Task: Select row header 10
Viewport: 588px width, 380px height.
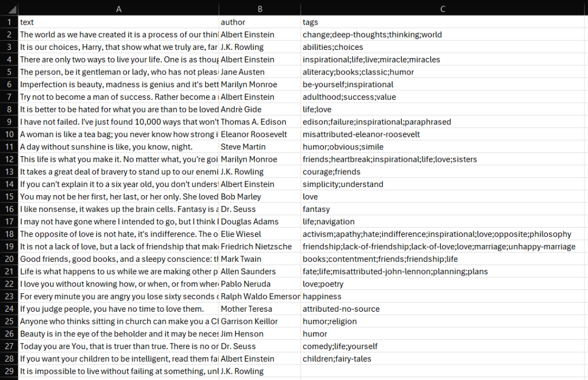Action: [x=9, y=134]
